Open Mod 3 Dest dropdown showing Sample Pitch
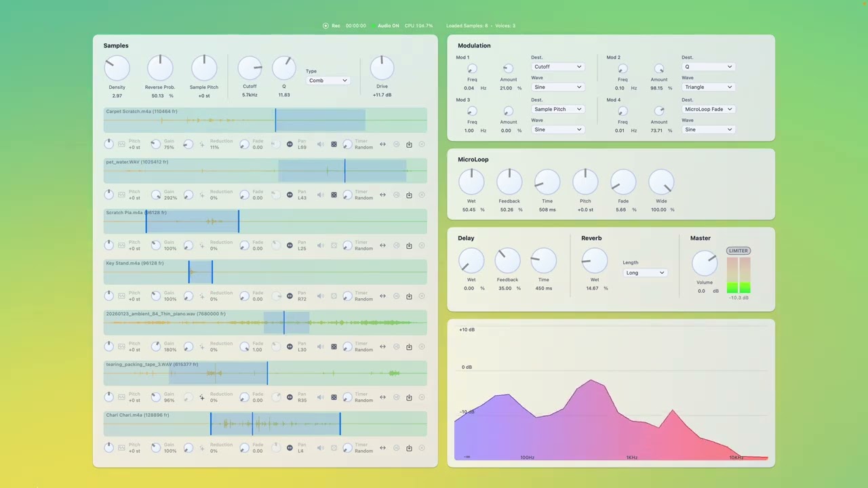868x488 pixels. click(x=557, y=109)
